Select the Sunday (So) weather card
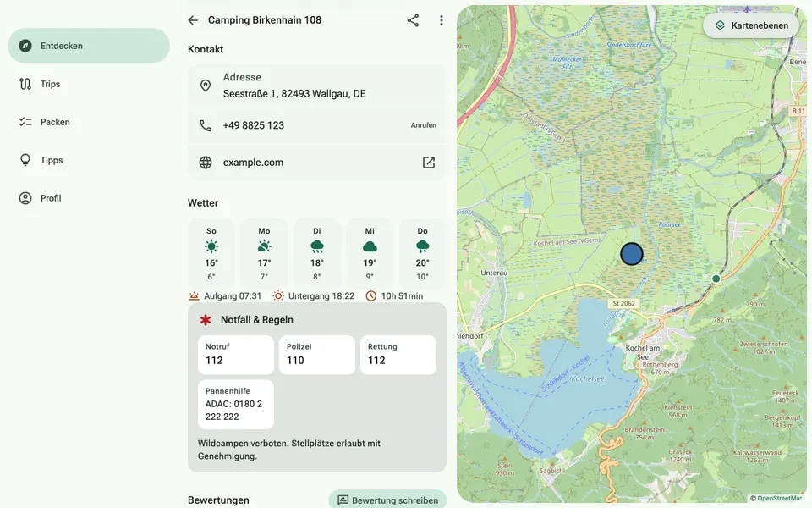 [x=211, y=253]
